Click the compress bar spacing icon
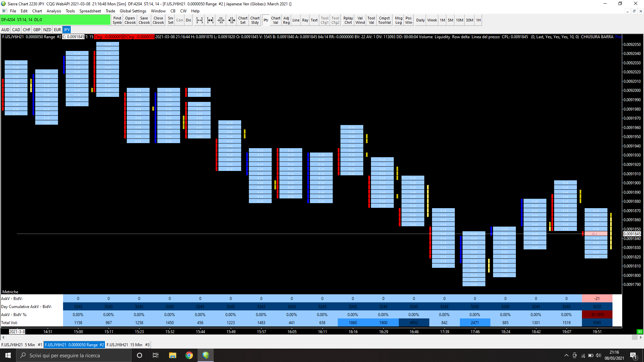 [221, 20]
